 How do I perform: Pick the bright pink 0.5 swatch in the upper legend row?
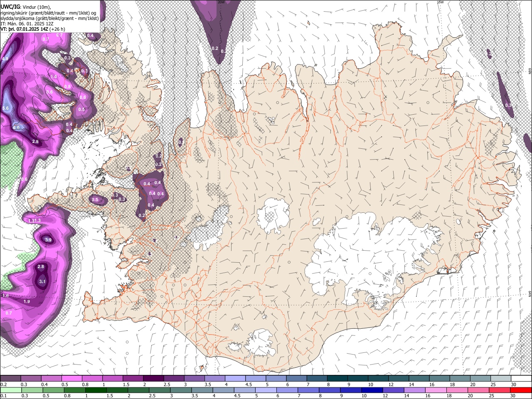[71, 379]
